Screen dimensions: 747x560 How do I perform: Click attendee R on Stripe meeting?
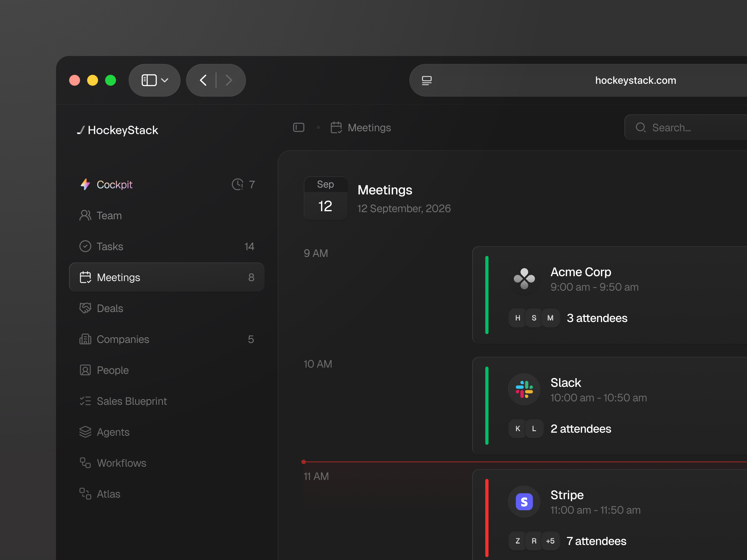click(534, 541)
